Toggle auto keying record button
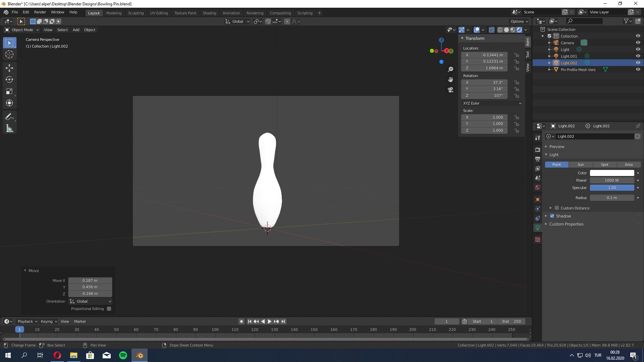This screenshot has height=362, width=644. [241, 321]
